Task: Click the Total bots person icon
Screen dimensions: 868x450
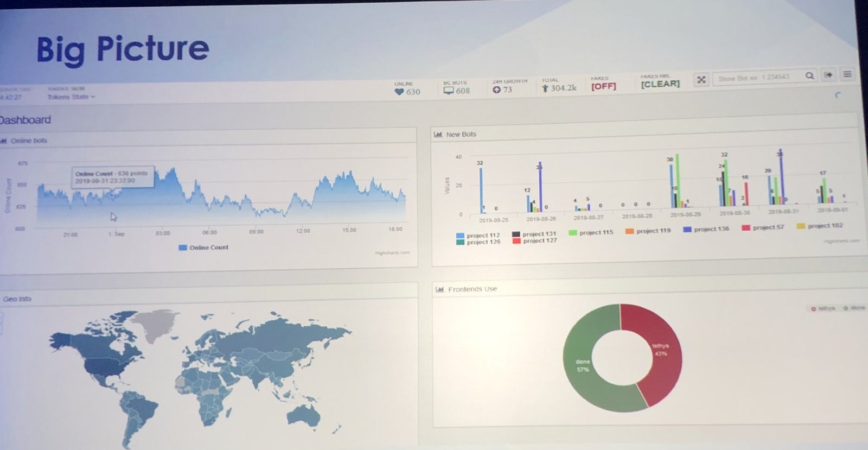Action: [x=545, y=88]
